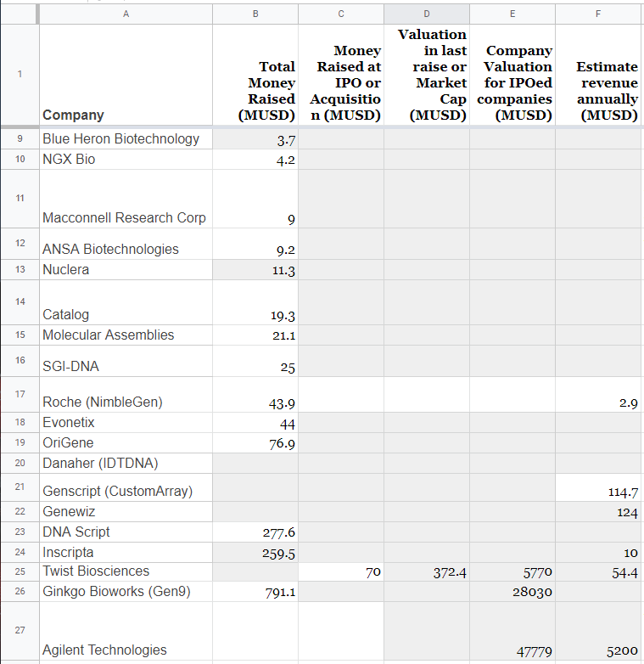Select the 'Molecular Assemblies' cell

(126, 335)
